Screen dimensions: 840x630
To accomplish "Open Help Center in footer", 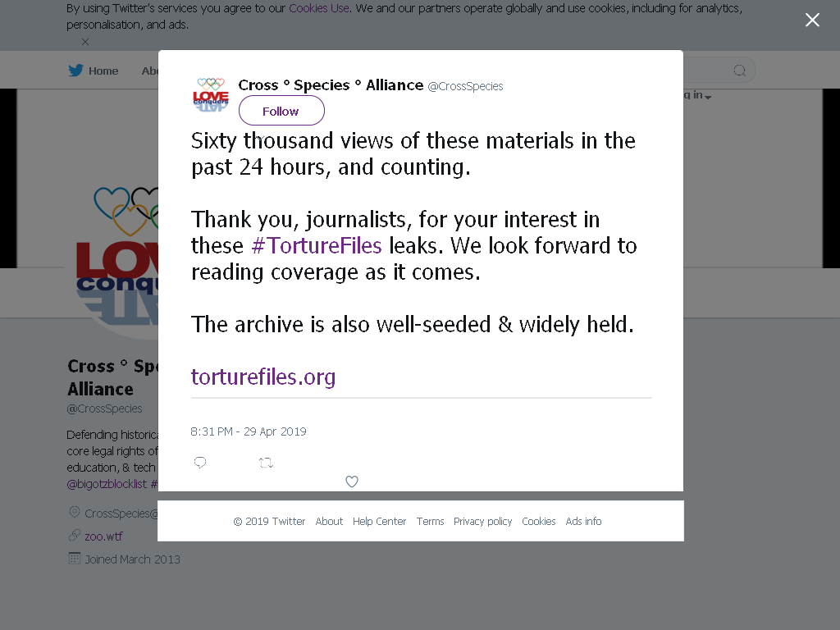I will tap(379, 521).
